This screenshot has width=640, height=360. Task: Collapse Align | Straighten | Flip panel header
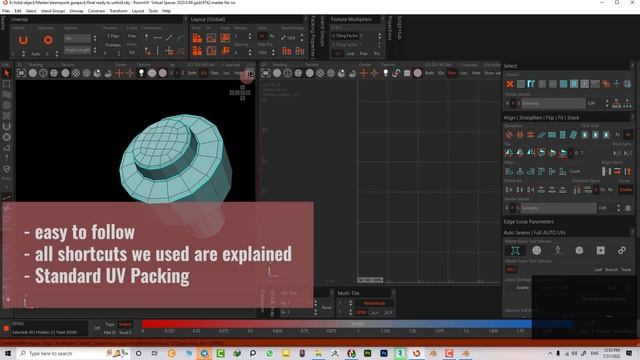pos(567,118)
